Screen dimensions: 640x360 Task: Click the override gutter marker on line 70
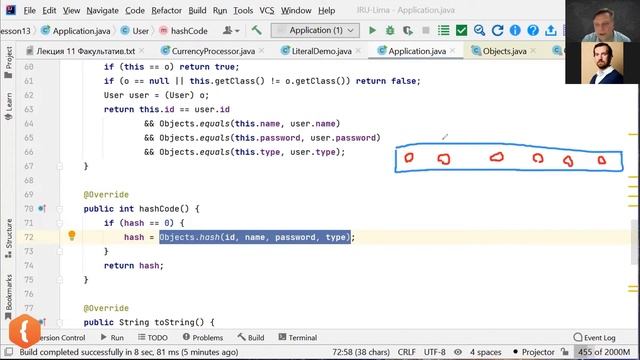tap(42, 209)
